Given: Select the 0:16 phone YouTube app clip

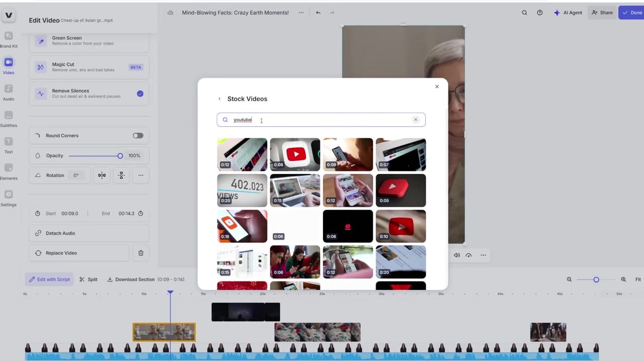Looking at the screenshot, I should 242,226.
